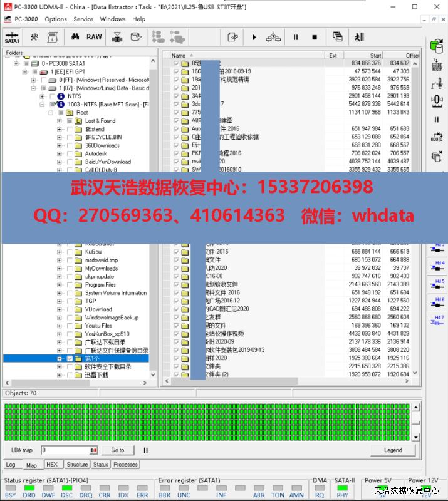
Task: Click the binoculars search icon
Action: click(75, 37)
